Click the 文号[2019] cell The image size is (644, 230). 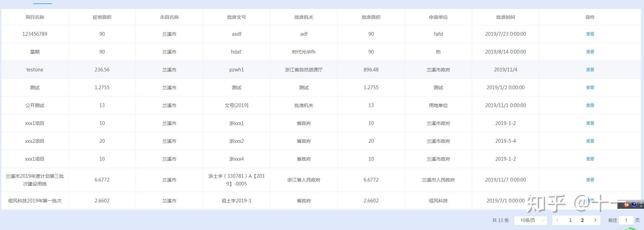pyautogui.click(x=236, y=105)
